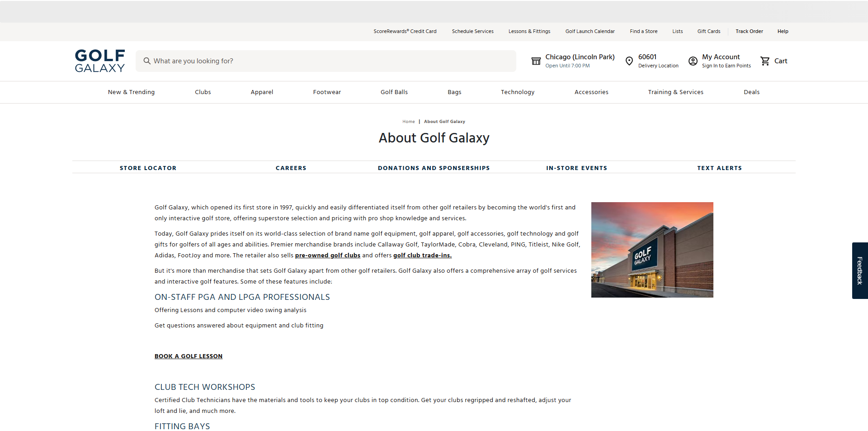Screen dimensions: 868x431
Task: Open the Golf Balls menu
Action: pos(394,92)
